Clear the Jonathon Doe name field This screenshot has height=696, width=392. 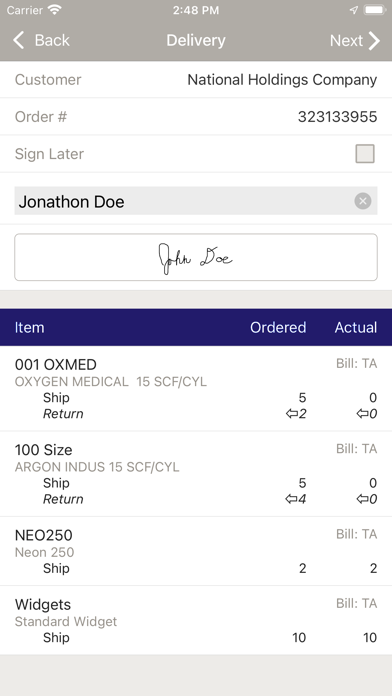(363, 201)
